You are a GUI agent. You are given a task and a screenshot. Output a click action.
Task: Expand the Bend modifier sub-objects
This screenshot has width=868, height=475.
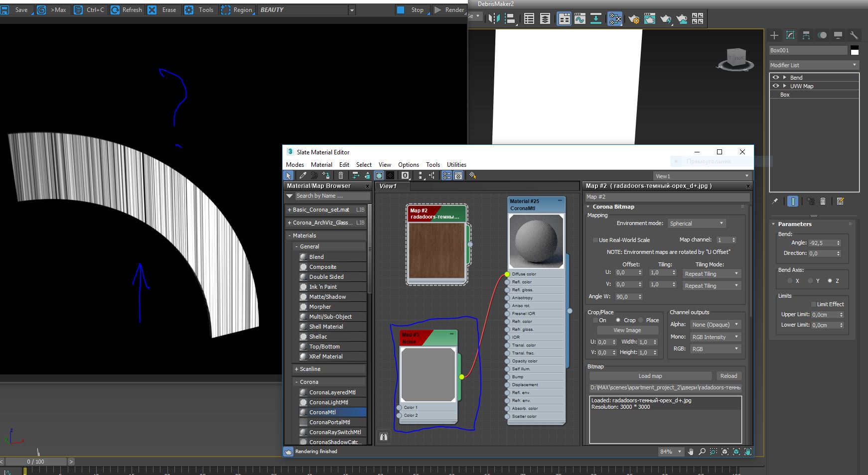pos(785,77)
